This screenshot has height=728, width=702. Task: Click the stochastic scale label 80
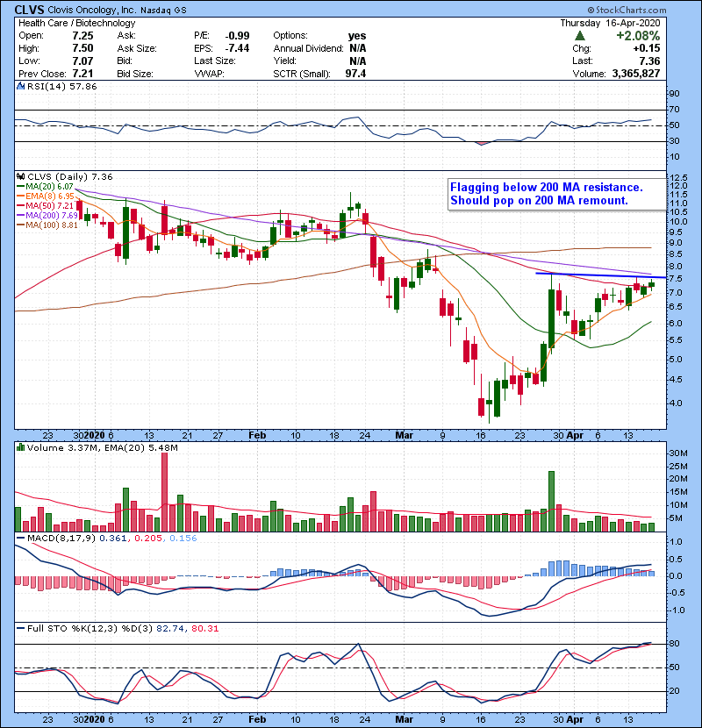pyautogui.click(x=675, y=644)
